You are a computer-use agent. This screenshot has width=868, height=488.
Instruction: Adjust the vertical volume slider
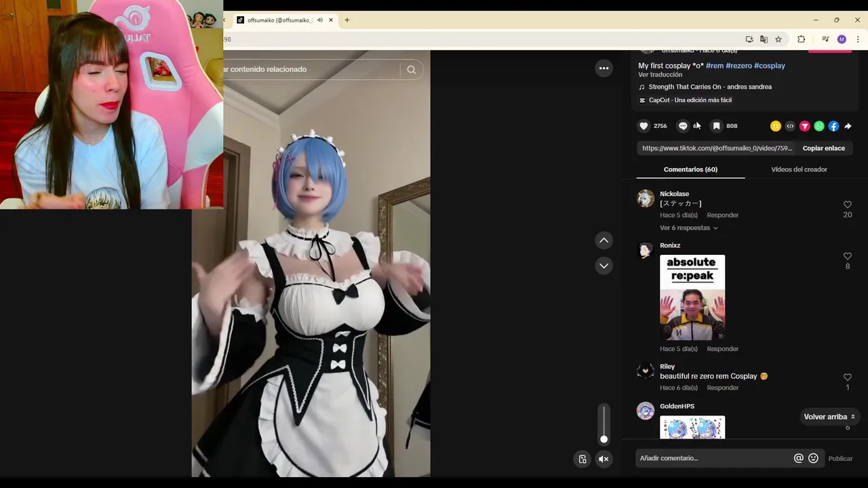pos(604,424)
